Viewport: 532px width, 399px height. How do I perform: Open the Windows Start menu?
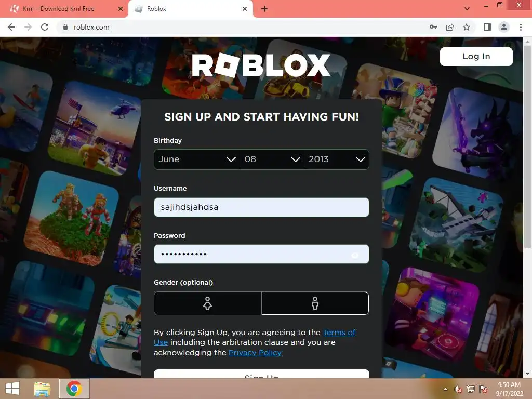tap(12, 389)
